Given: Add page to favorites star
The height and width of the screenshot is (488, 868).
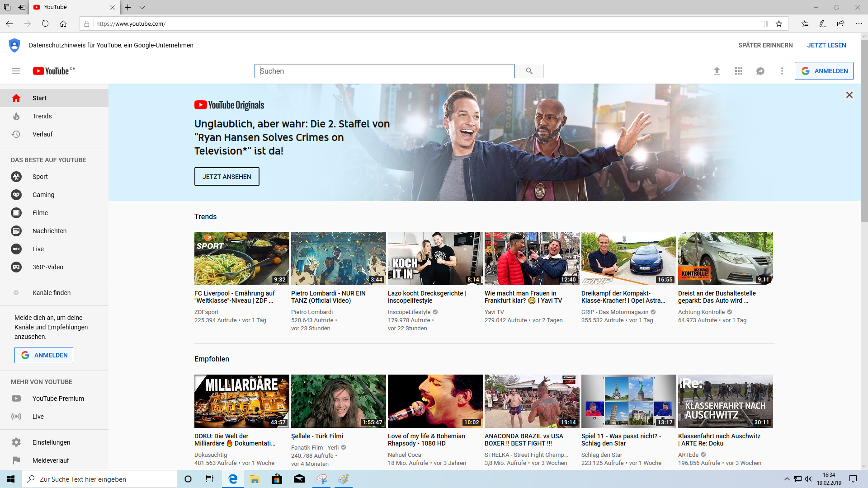Looking at the screenshot, I should click(779, 23).
